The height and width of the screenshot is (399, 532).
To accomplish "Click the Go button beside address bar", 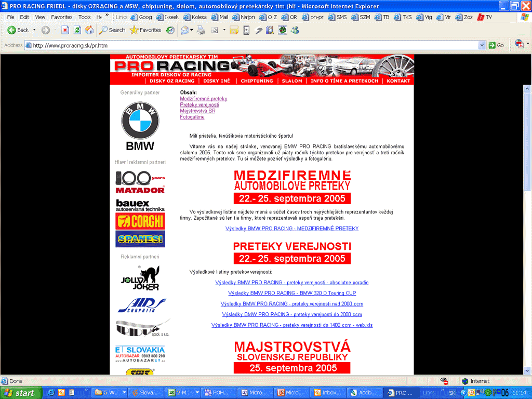I will [496, 45].
